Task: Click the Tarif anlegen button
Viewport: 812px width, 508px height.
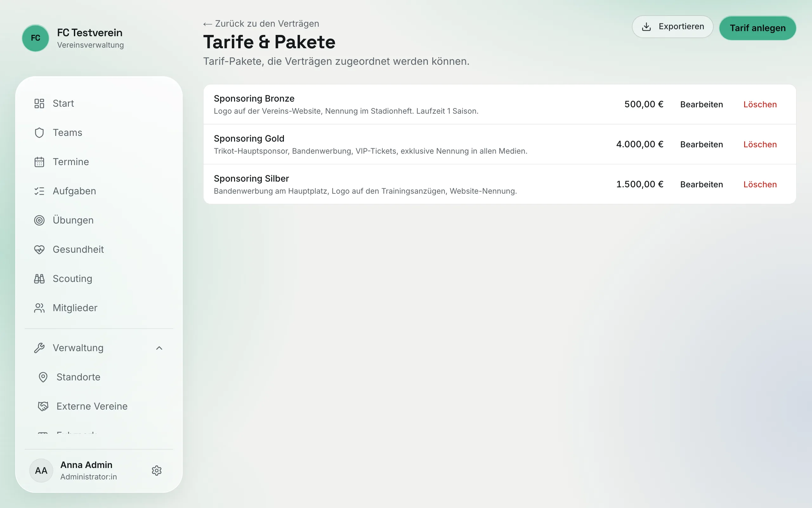Action: click(758, 28)
